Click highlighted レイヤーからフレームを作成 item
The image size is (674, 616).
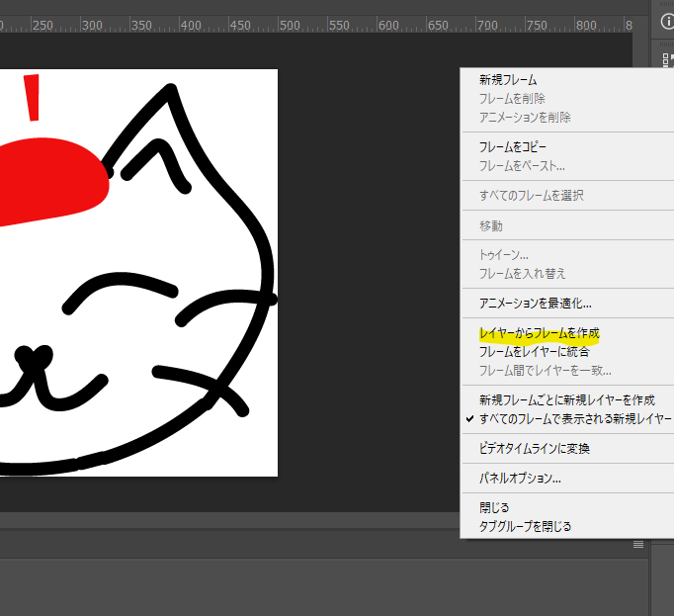tap(539, 333)
